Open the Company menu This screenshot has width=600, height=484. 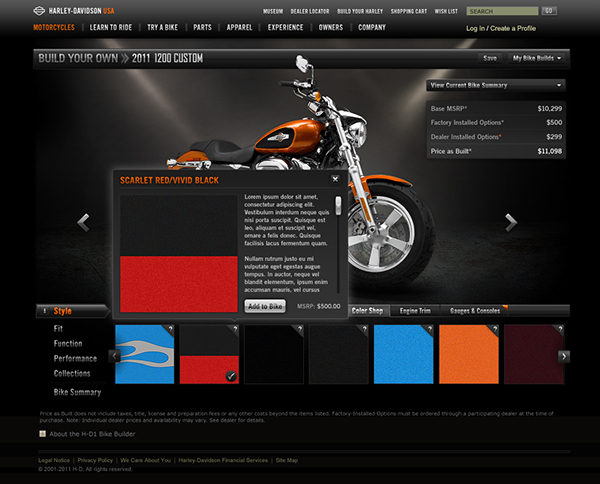pyautogui.click(x=372, y=27)
